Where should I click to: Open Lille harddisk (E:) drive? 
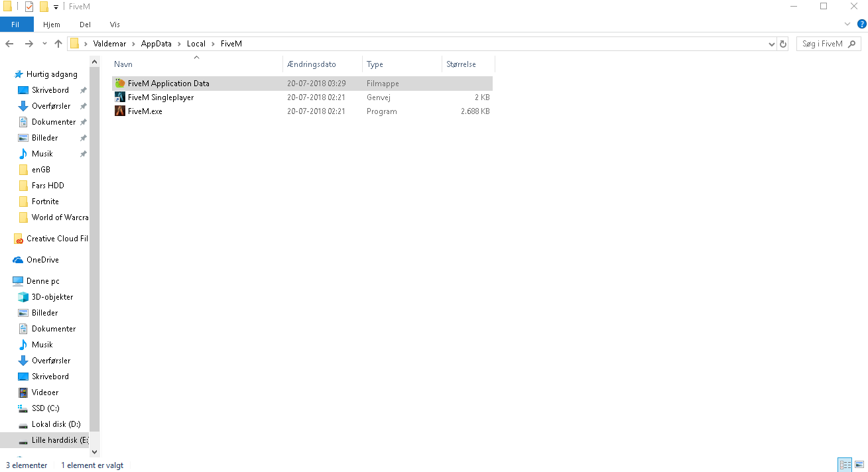tap(60, 440)
